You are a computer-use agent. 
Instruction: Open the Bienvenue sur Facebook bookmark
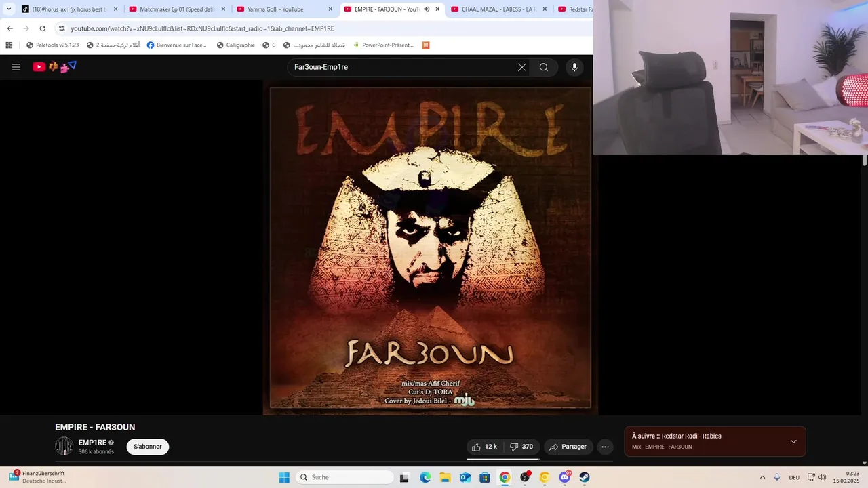[x=176, y=45]
